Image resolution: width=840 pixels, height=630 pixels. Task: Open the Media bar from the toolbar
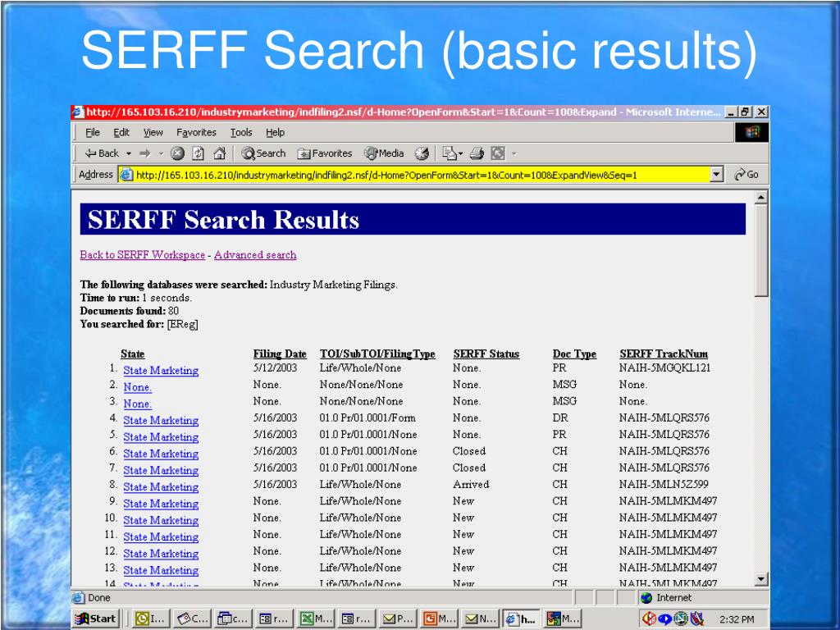(384, 153)
